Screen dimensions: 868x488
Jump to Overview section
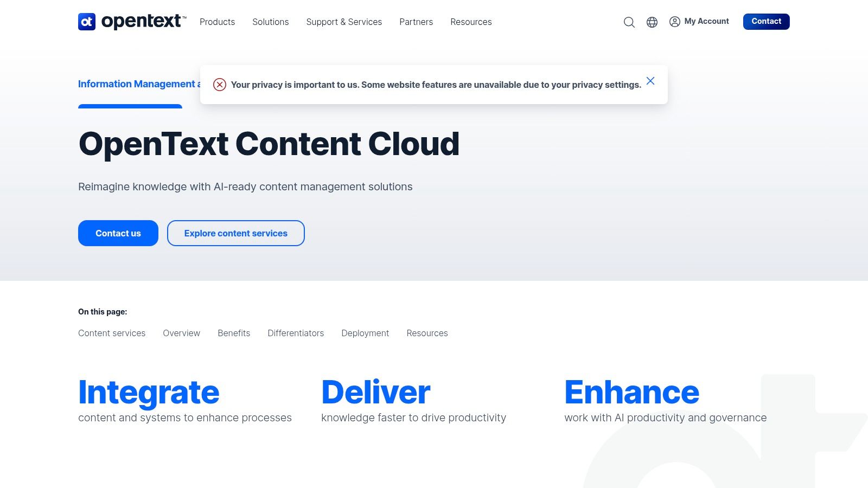(x=181, y=333)
